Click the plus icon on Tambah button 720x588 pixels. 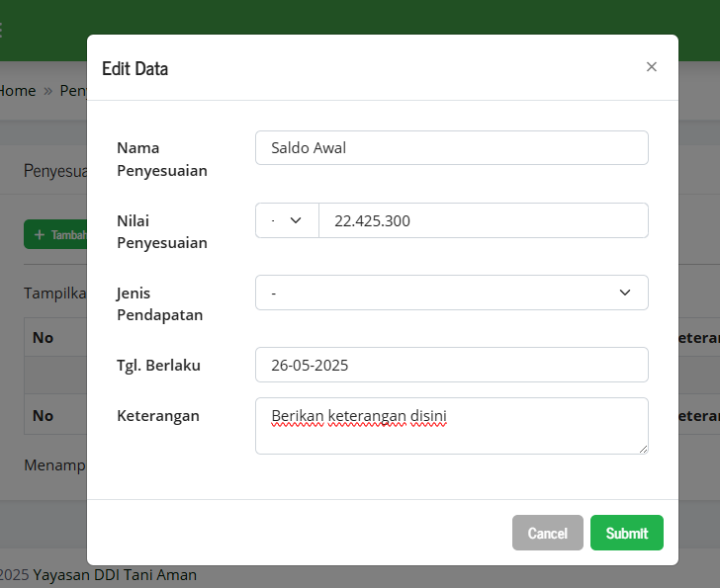(40, 235)
